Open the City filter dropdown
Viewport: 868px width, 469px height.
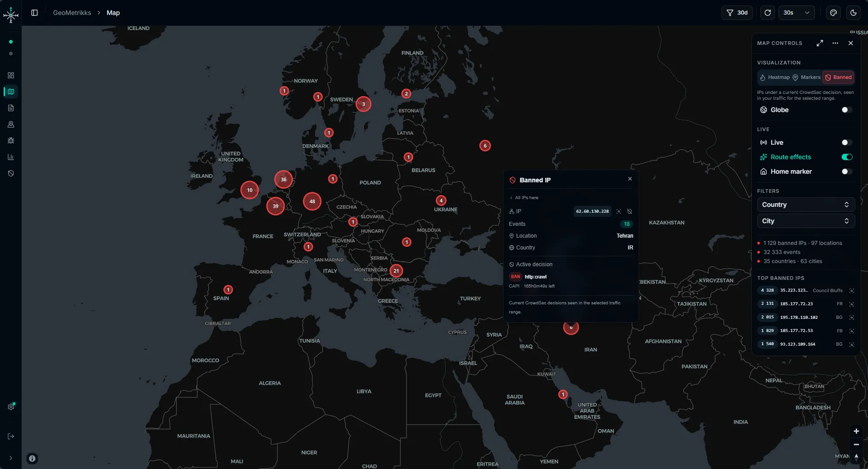pos(806,221)
